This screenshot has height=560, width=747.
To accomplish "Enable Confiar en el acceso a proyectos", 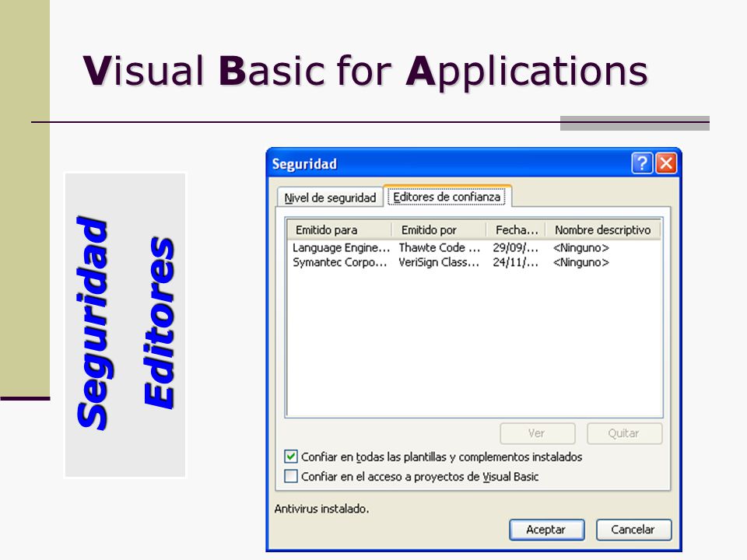I will click(290, 476).
